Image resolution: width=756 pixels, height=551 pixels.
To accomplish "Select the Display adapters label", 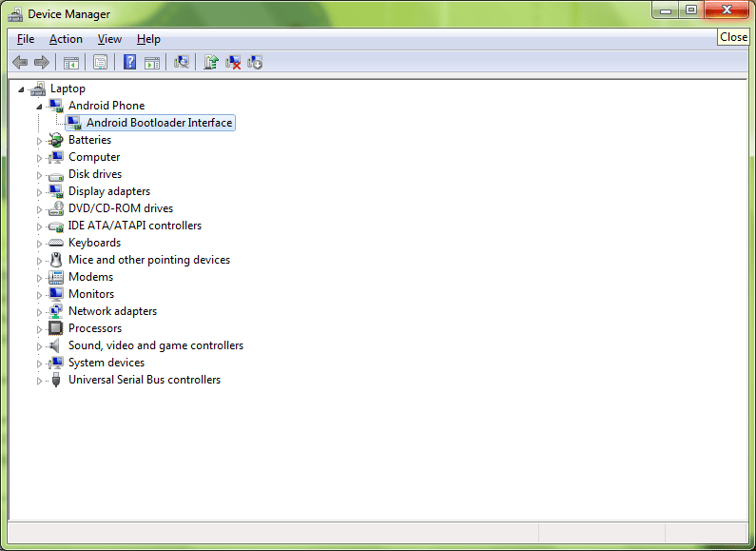I will 109,191.
